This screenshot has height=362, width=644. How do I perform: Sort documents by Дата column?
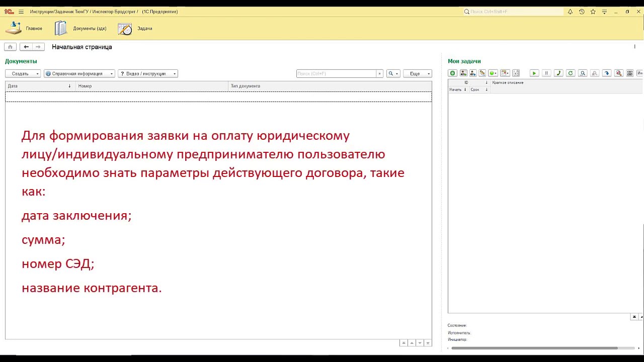tap(40, 86)
